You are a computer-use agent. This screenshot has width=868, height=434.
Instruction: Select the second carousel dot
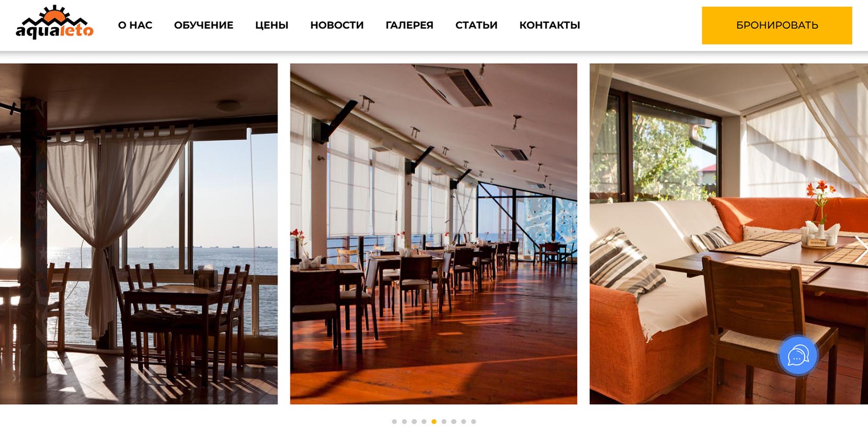coord(404,421)
